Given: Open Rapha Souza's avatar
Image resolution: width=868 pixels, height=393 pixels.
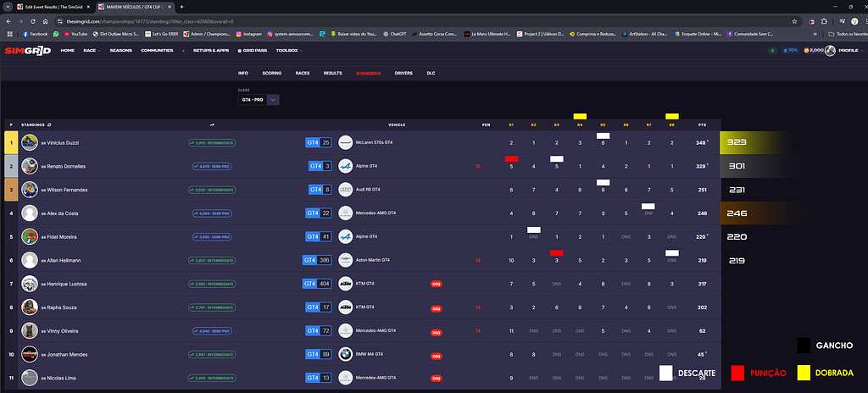Looking at the screenshot, I should pyautogui.click(x=30, y=307).
